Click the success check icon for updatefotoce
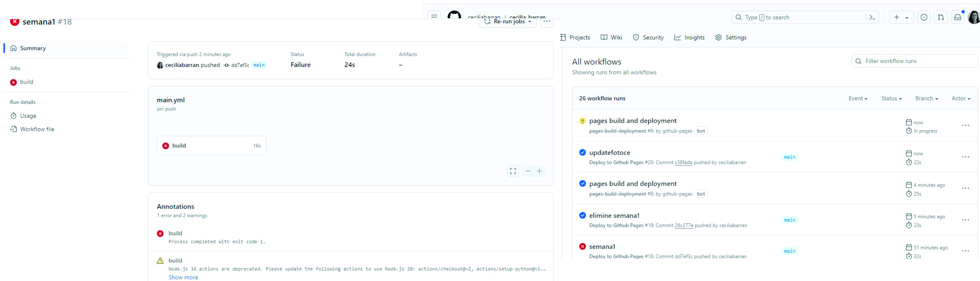Viewport: 980px width, 281px height. click(x=583, y=153)
